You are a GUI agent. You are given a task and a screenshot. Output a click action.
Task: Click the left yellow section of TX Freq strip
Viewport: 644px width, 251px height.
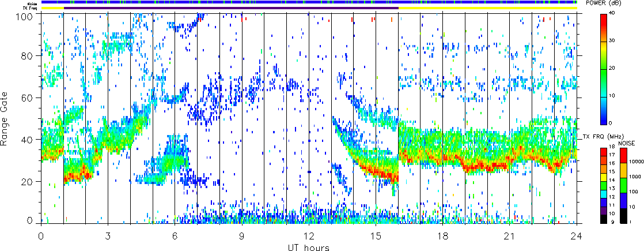click(x=52, y=8)
